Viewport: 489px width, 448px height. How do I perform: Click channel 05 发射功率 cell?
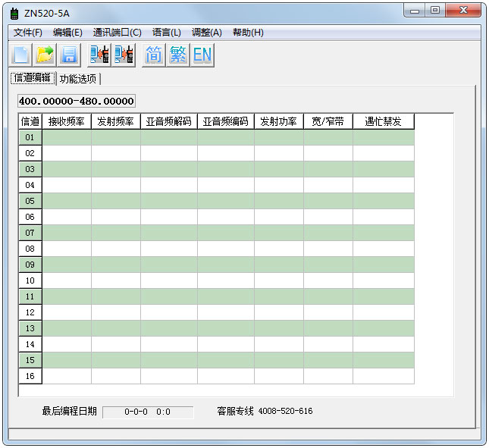279,201
